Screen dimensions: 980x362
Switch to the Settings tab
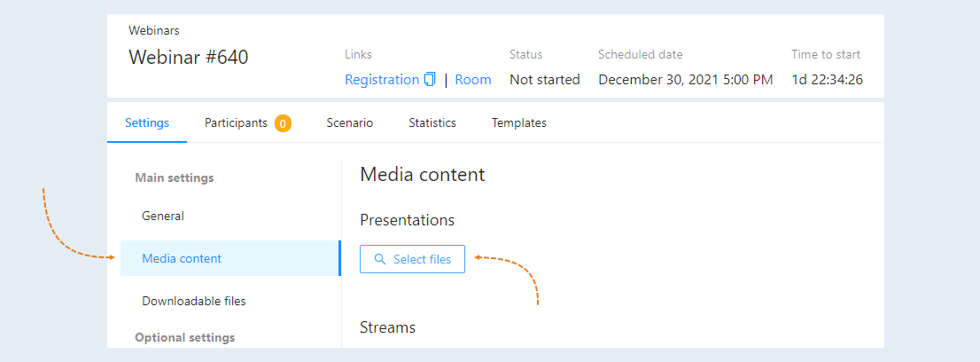[x=147, y=122]
